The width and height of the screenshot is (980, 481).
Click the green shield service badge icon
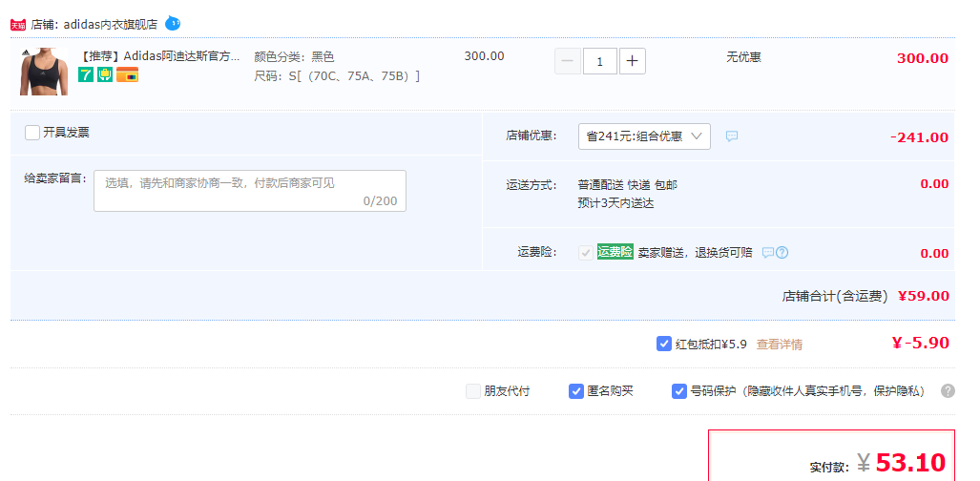[105, 75]
